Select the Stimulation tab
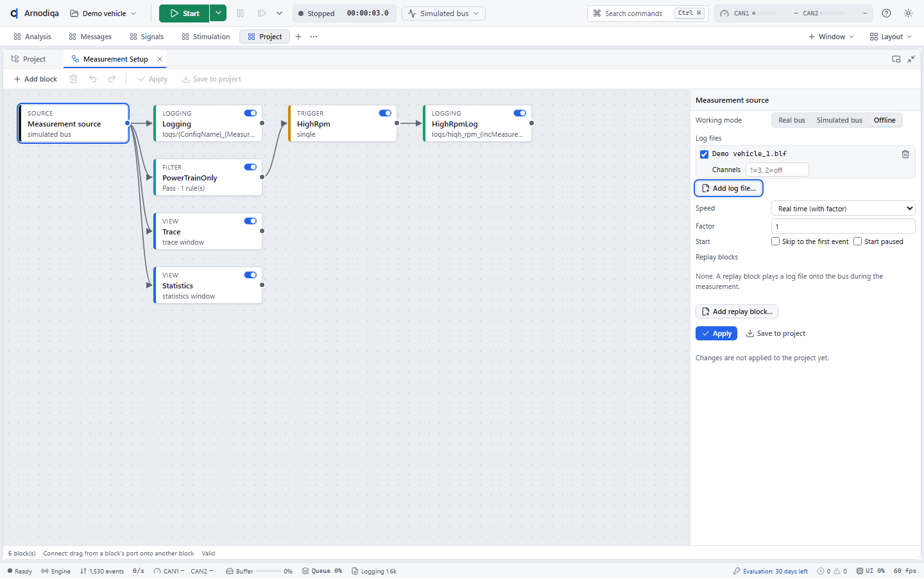924x578 pixels. click(x=205, y=37)
